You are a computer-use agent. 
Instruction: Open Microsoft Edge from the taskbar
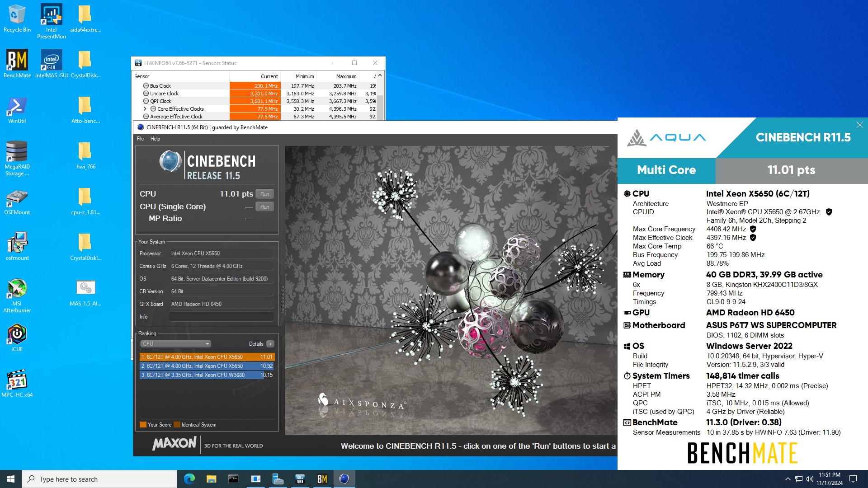tap(189, 479)
